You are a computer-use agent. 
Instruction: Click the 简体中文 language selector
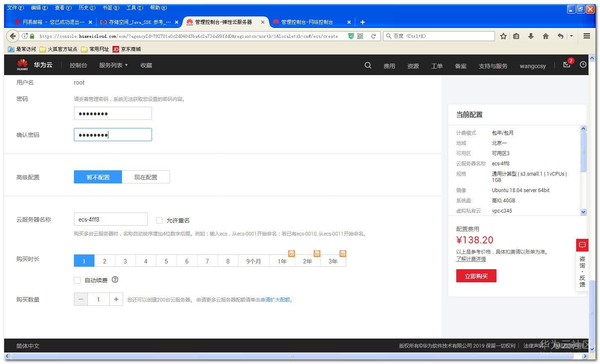coord(28,346)
